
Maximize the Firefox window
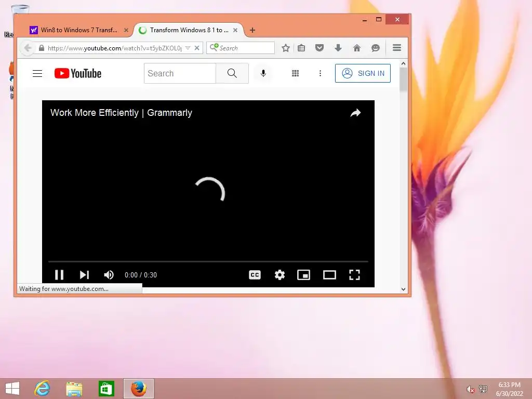(379, 19)
